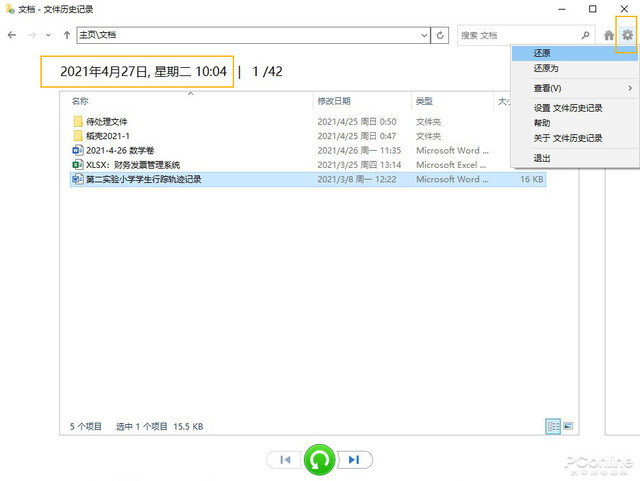This screenshot has height=481, width=640.
Task: Select 关于 文件历史记录 entry
Action: coord(575,138)
